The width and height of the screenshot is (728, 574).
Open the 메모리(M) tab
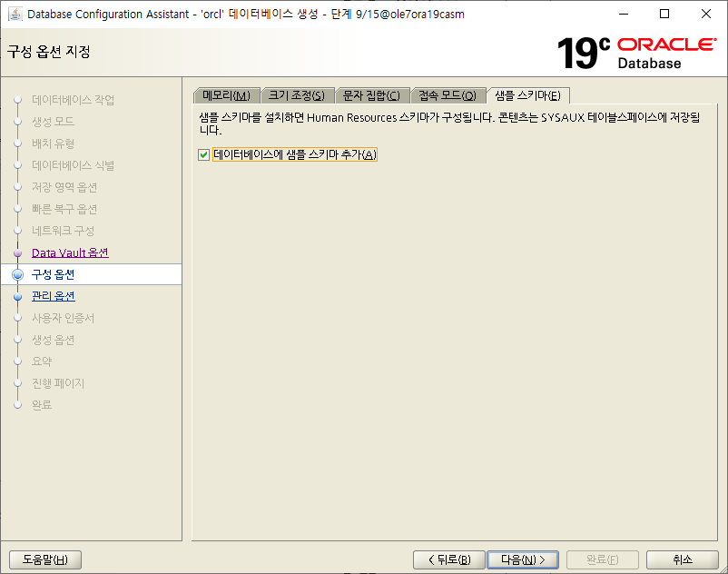226,95
